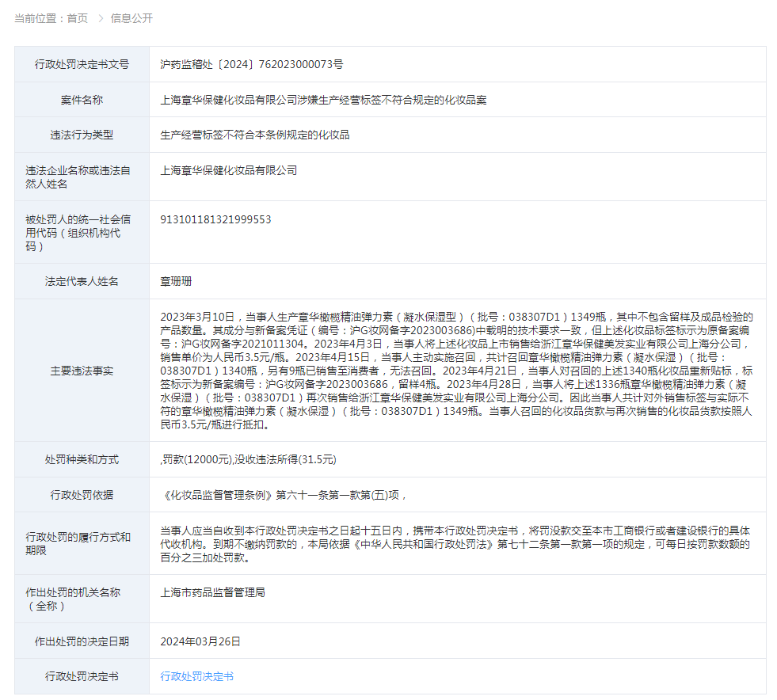Go to 首页 in the breadcrumb
Screen dimensions: 777x700
[78, 18]
